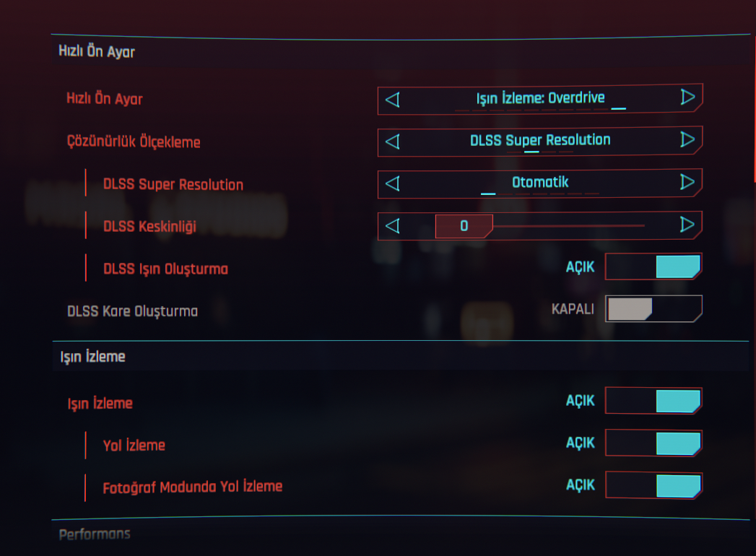Toggle DLSS Işın Oluşturma switch
This screenshot has width=756, height=556.
pyautogui.click(x=653, y=267)
